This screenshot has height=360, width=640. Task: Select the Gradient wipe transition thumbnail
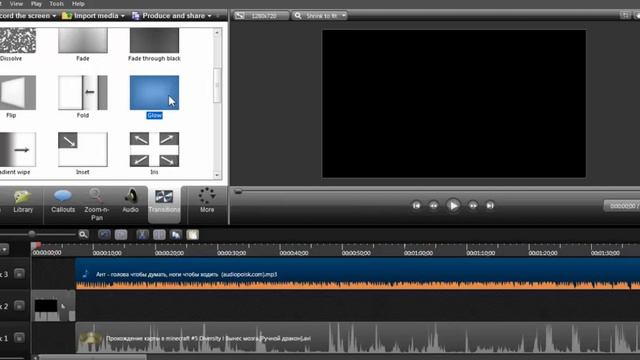[18, 149]
